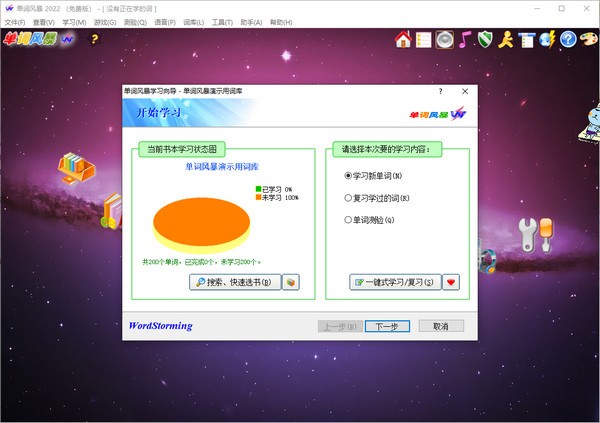Click the 未学习 100% legend entry
Image resolution: width=600 pixels, height=423 pixels.
[x=277, y=198]
